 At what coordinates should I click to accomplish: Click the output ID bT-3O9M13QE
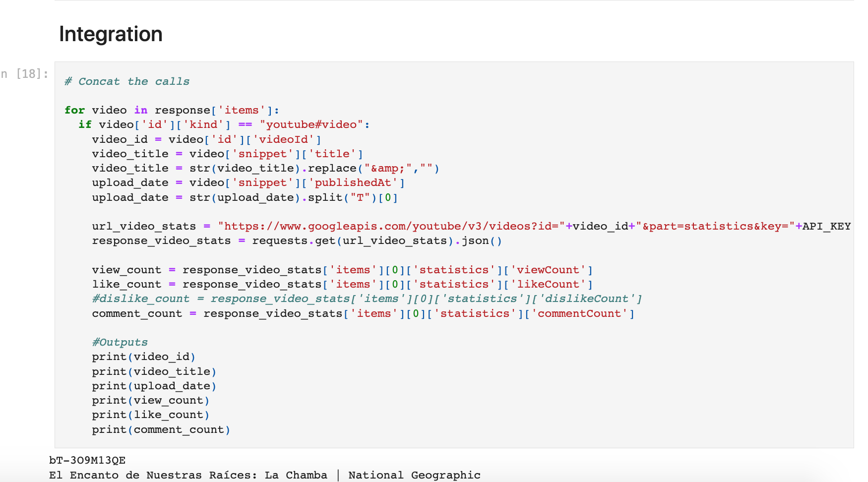[x=87, y=460]
